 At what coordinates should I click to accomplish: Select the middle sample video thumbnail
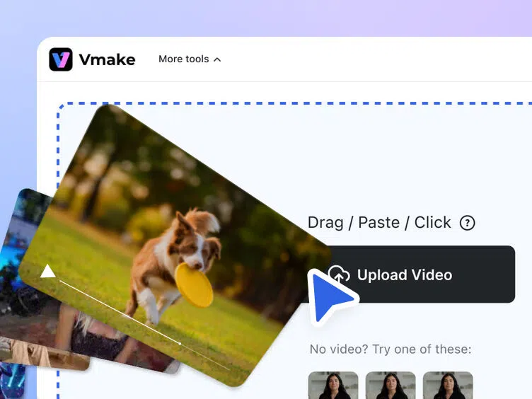pyautogui.click(x=391, y=385)
